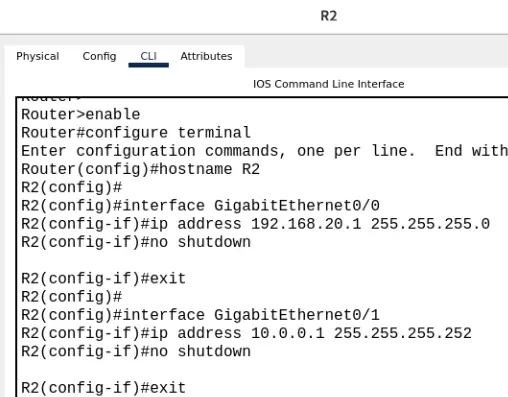The height and width of the screenshot is (397, 508).
Task: Click the empty 'R2(config)#' prompt before GigabitEthernet0/1
Action: pyautogui.click(x=72, y=297)
